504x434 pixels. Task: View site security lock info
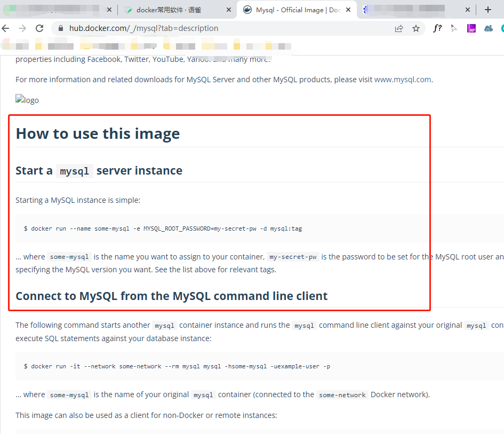pos(60,28)
